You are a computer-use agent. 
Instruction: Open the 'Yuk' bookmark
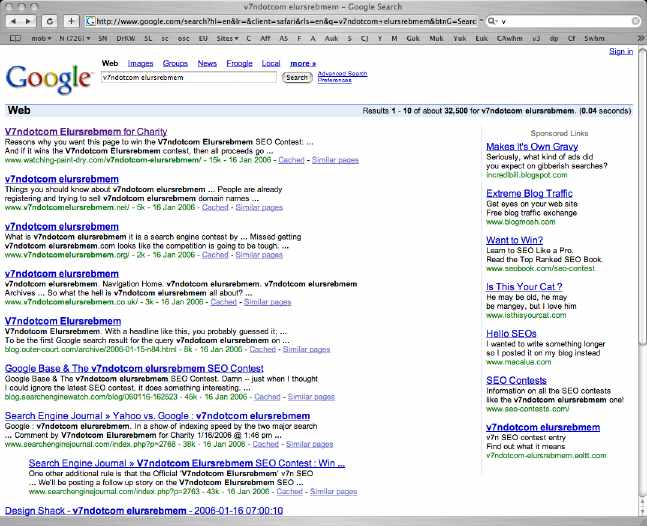459,38
